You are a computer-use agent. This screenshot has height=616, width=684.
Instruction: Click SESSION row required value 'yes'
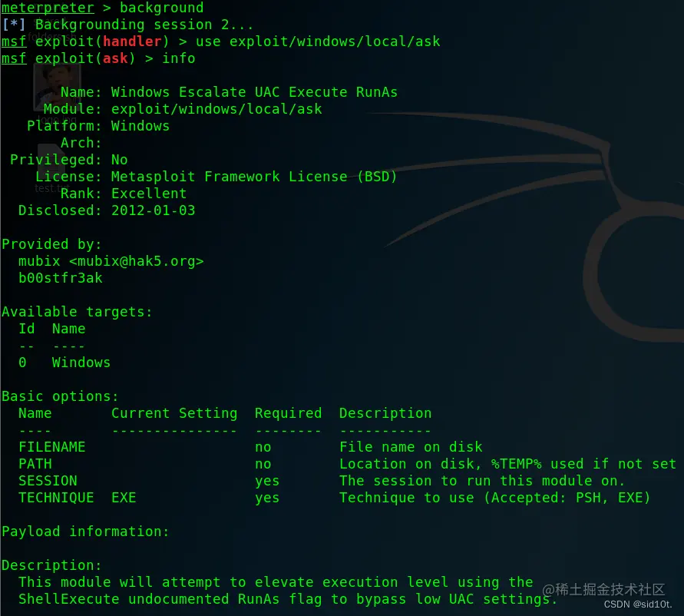click(x=267, y=481)
